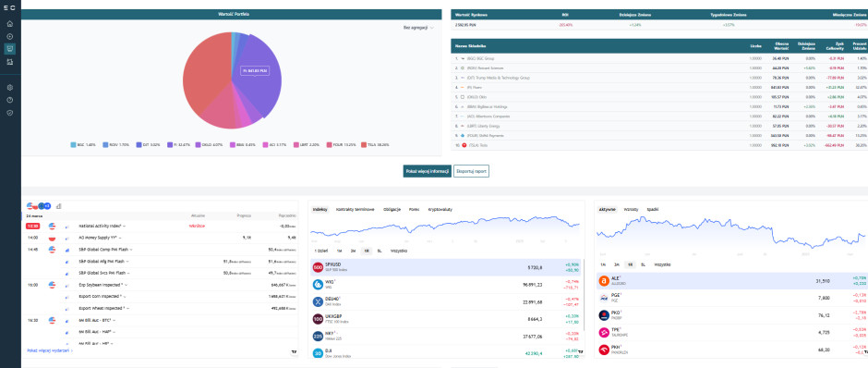Click the TSLA legend color swatch
This screenshot has width=868, height=368.
pyautogui.click(x=363, y=145)
